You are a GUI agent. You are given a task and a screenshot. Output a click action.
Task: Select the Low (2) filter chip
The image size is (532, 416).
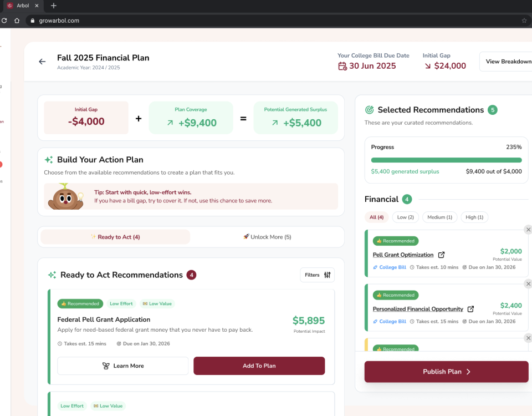pos(406,217)
